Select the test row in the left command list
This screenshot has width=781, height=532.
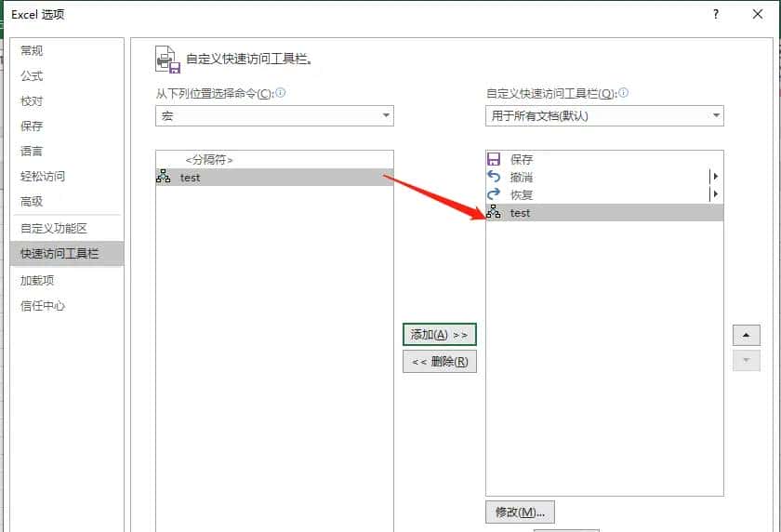click(x=274, y=178)
